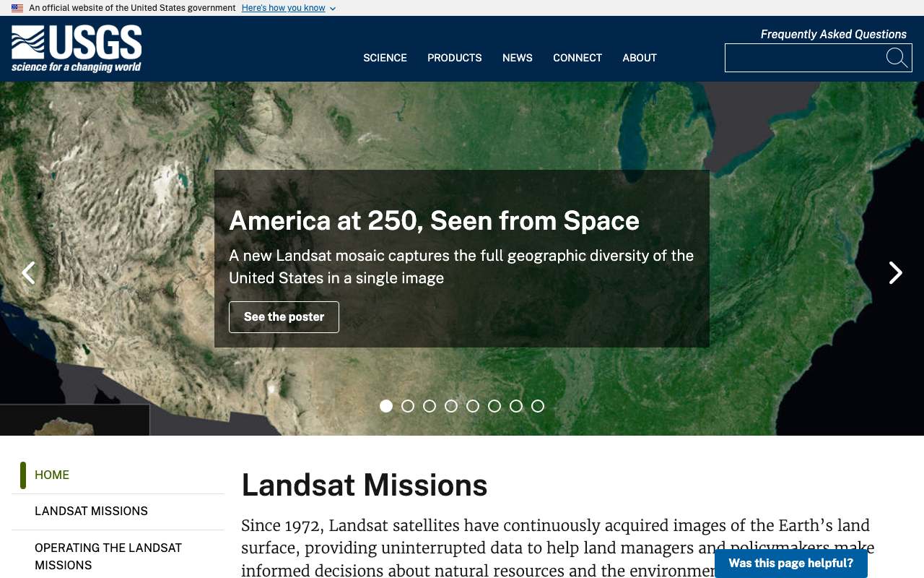Select the fifth carousel slide dot

pos(473,406)
